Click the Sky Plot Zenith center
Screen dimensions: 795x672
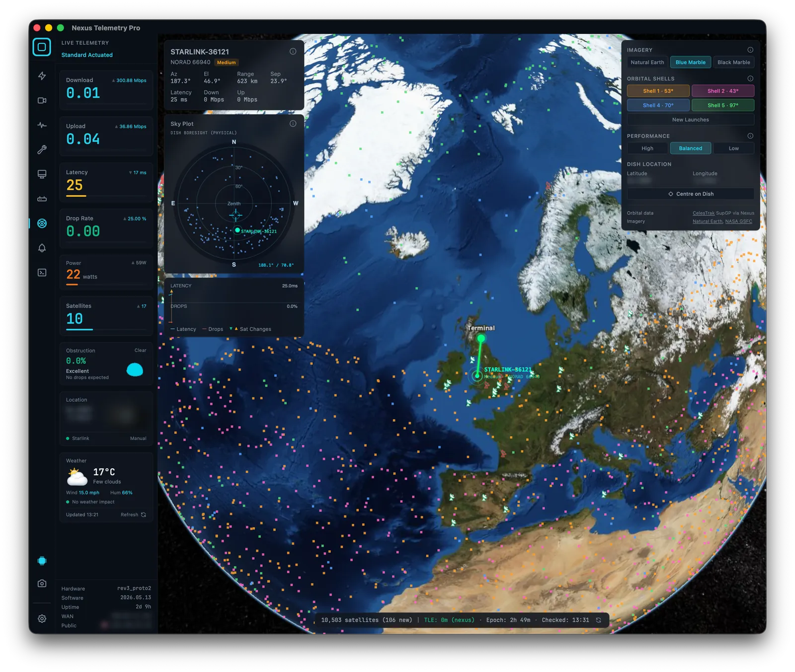[x=234, y=204]
